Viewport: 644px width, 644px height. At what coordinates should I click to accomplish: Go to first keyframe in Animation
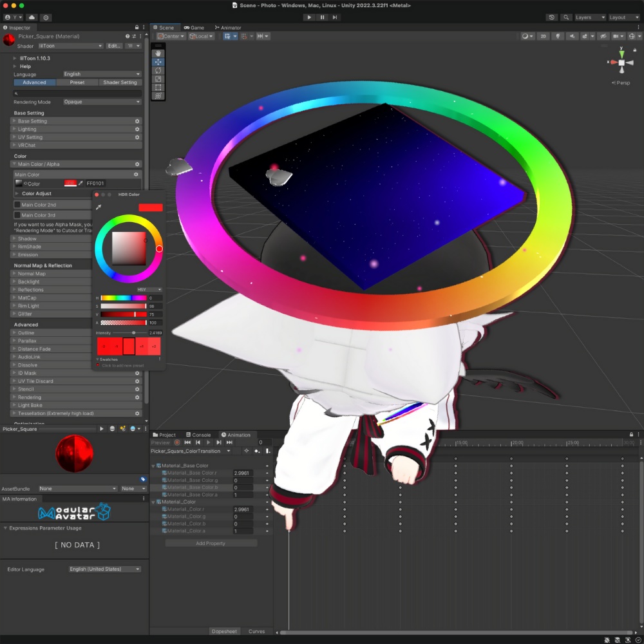pyautogui.click(x=187, y=442)
